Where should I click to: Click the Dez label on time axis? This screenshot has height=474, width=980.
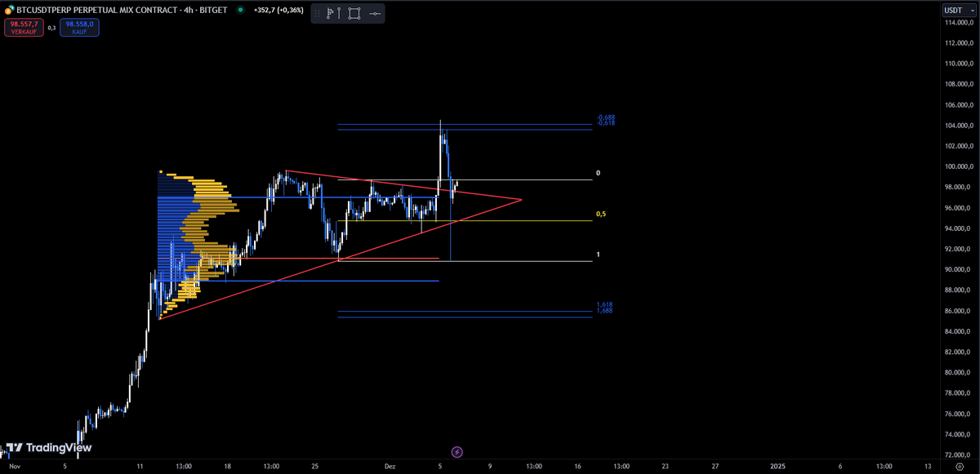(390, 466)
